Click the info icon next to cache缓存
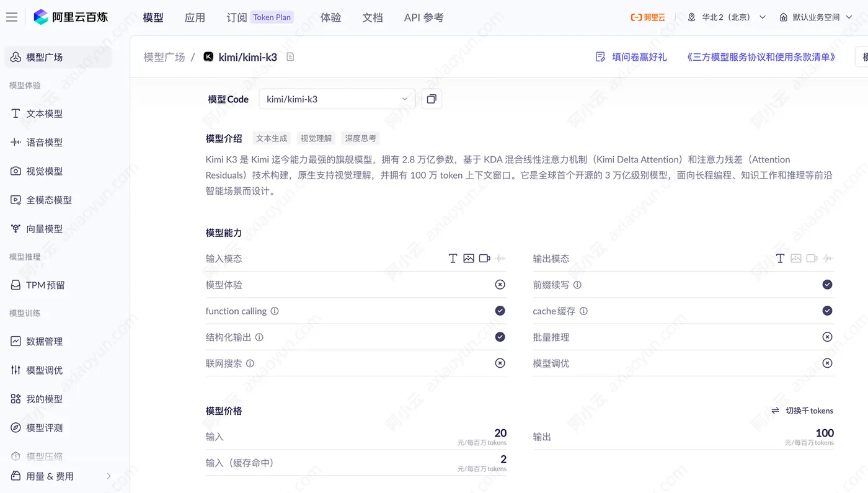 (583, 311)
